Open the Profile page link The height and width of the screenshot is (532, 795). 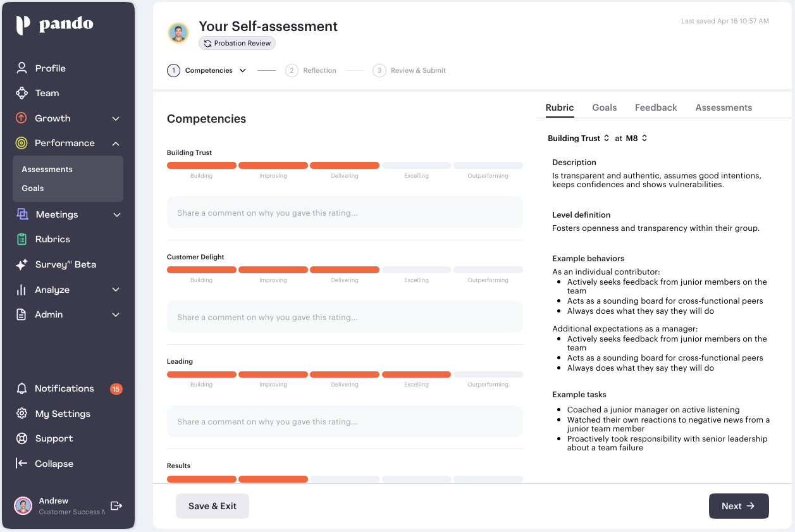click(x=50, y=68)
